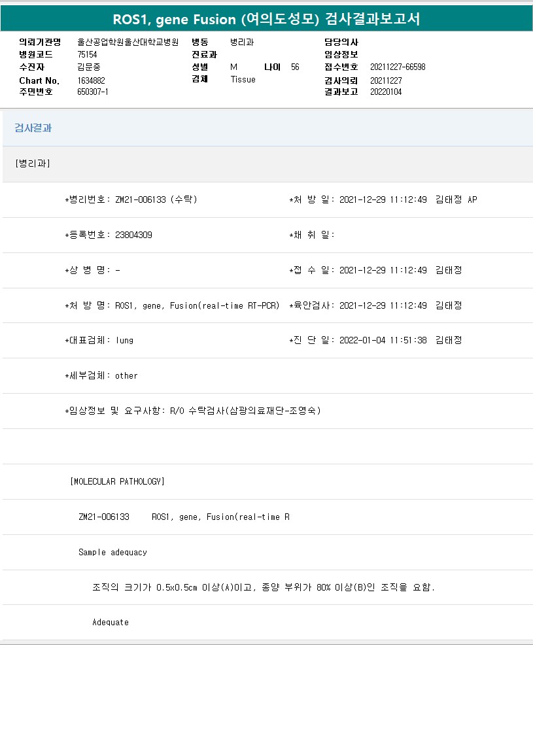Click the 세부검체 value other
Viewport: 533px width, 756px height.
126,376
